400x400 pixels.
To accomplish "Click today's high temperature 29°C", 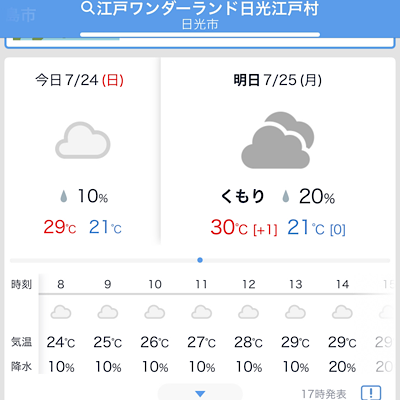I will pos(60,227).
